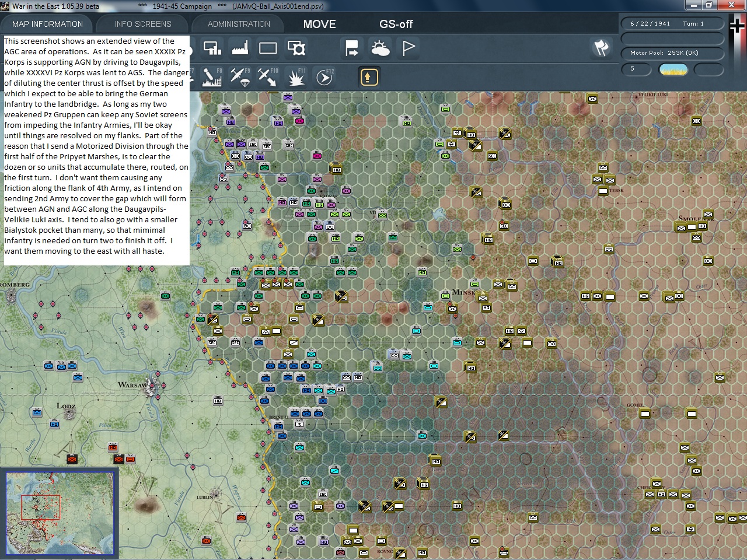The width and height of the screenshot is (747, 560).
Task: Click the Motor Pool 253K readout
Action: (672, 52)
